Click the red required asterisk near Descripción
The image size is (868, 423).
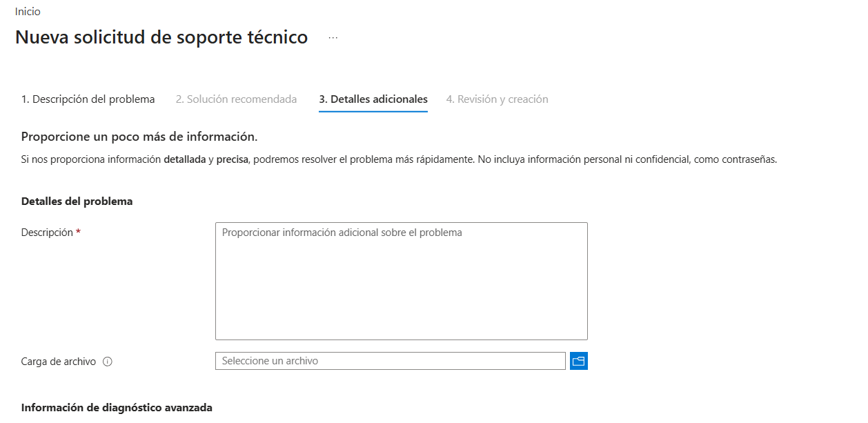pos(79,233)
